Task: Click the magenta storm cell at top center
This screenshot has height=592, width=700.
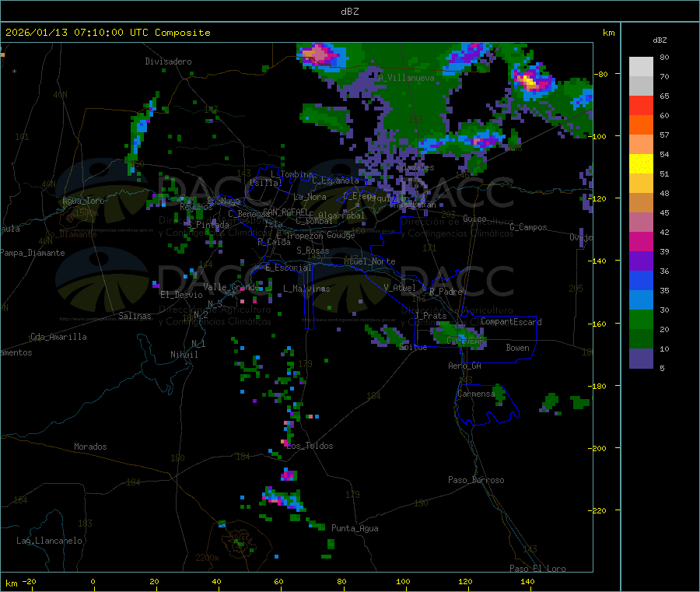Action: point(320,54)
